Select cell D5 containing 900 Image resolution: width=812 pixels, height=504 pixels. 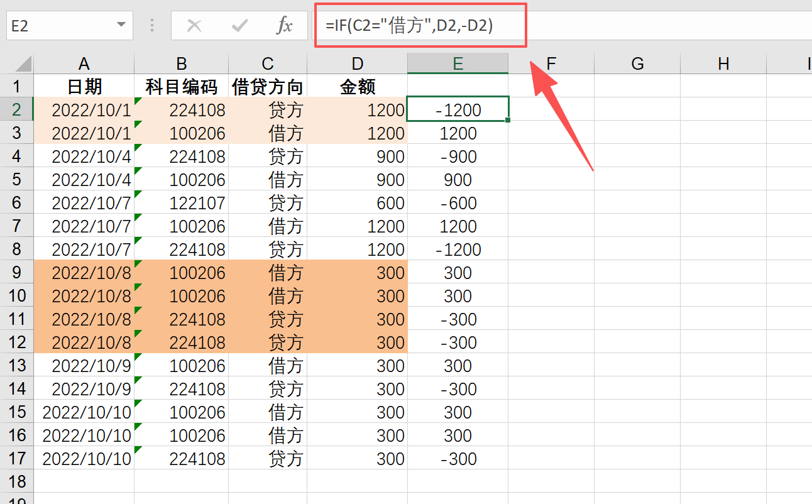[357, 179]
